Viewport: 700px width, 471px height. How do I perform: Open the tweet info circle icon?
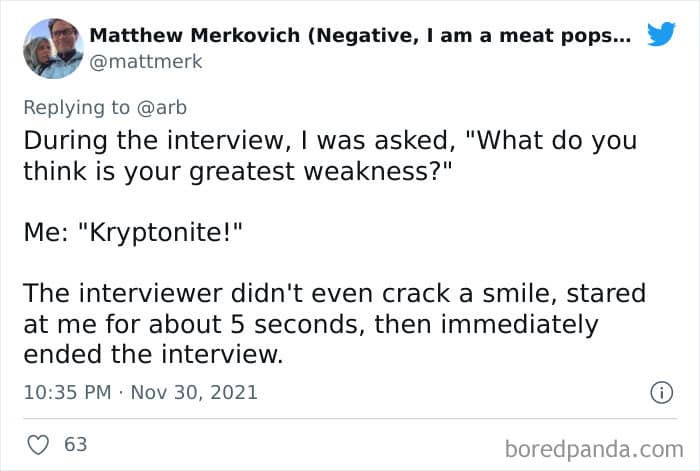[660, 393]
